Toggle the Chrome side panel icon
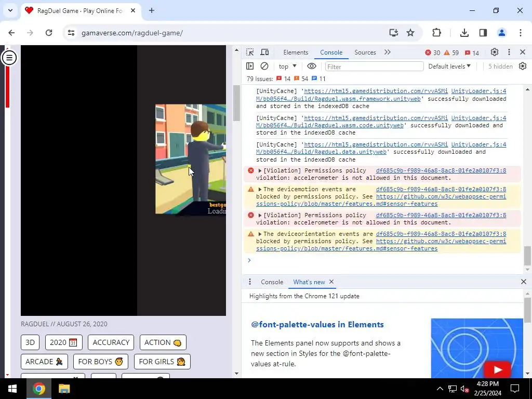The height and width of the screenshot is (399, 532). coord(483,33)
